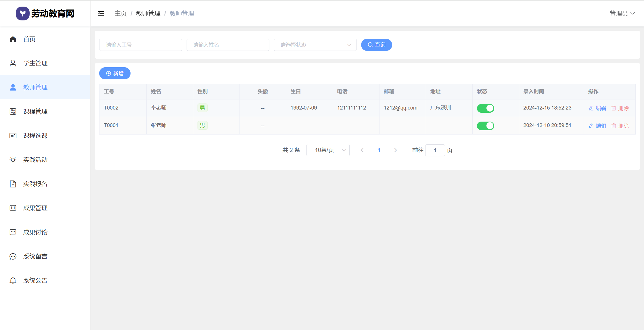This screenshot has width=644, height=330.
Task: Click the chat bubble icon for 系统留言
Action: (13, 256)
